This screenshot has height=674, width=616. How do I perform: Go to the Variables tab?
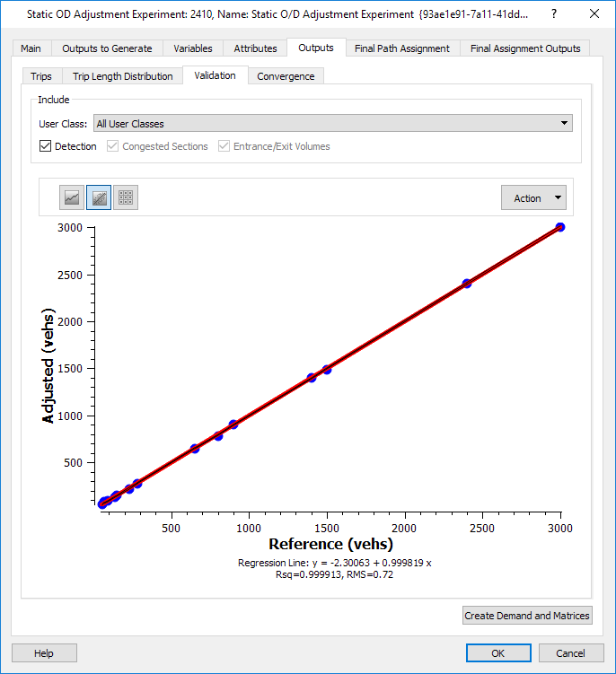tap(193, 48)
